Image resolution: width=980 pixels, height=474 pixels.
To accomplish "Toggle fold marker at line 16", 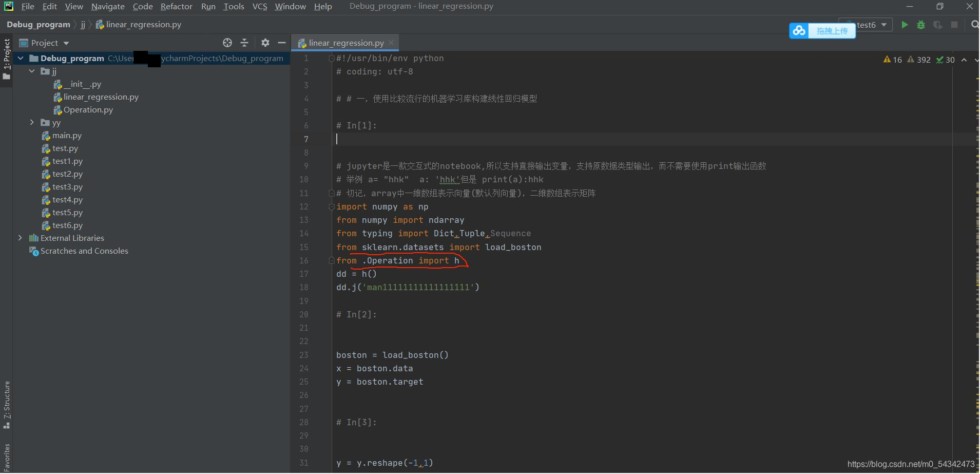I will tap(332, 261).
